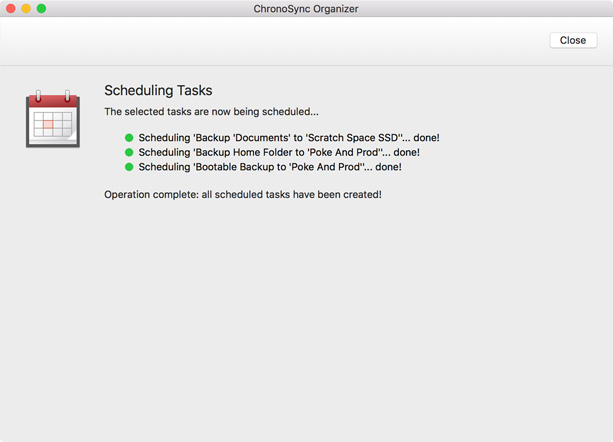Screen dimensions: 613x442
Task: Click green status dot for Home Folder backup
Action: tap(129, 152)
